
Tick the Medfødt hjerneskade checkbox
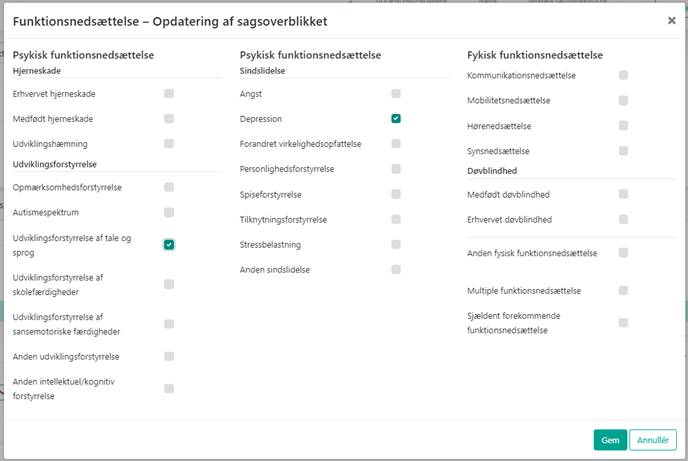pyautogui.click(x=169, y=118)
